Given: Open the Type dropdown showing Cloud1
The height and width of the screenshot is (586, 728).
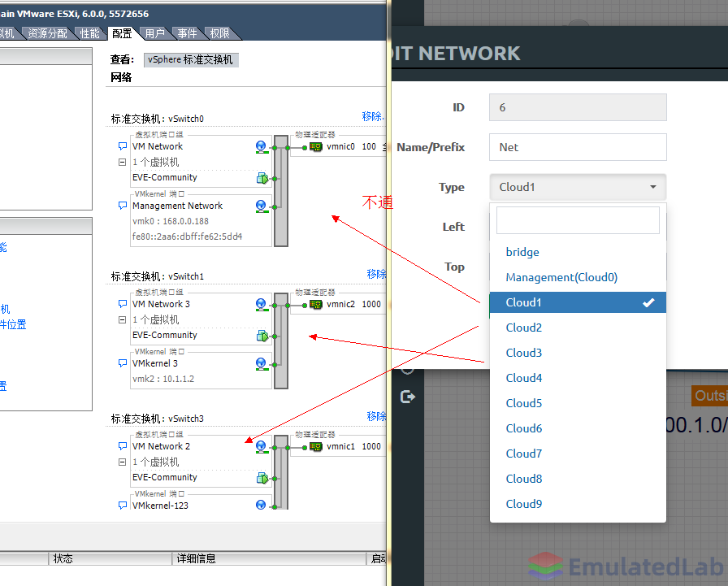Looking at the screenshot, I should click(578, 187).
